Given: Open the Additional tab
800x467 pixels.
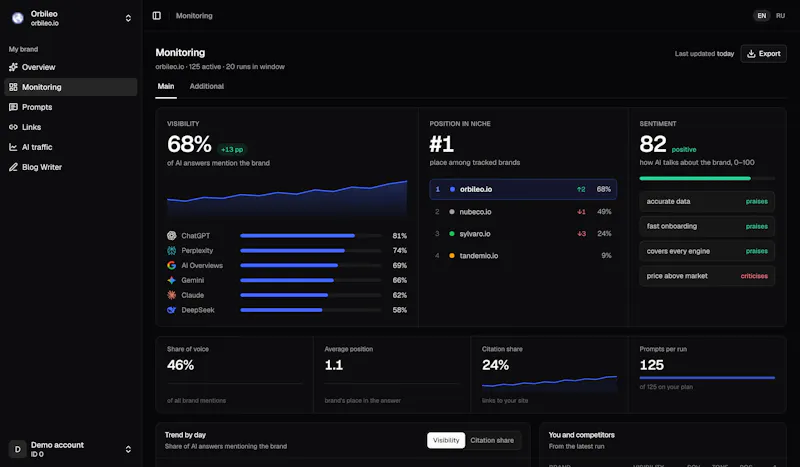Looking at the screenshot, I should (x=207, y=87).
